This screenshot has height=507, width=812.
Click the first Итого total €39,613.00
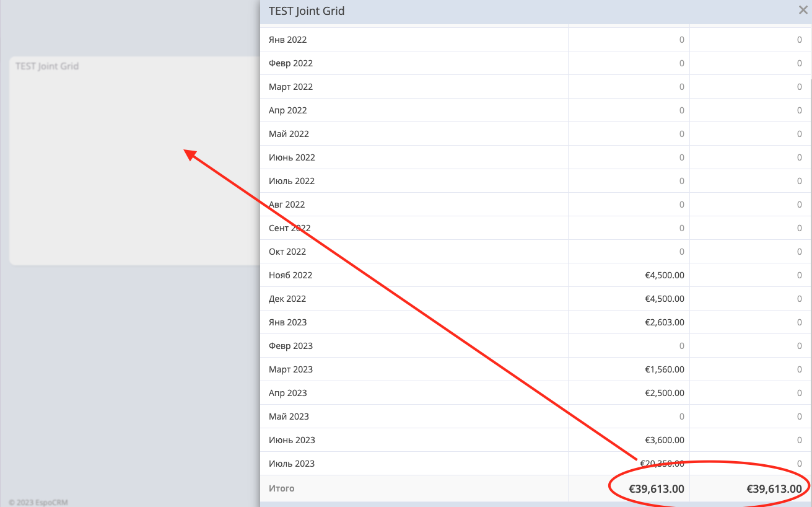(x=657, y=489)
